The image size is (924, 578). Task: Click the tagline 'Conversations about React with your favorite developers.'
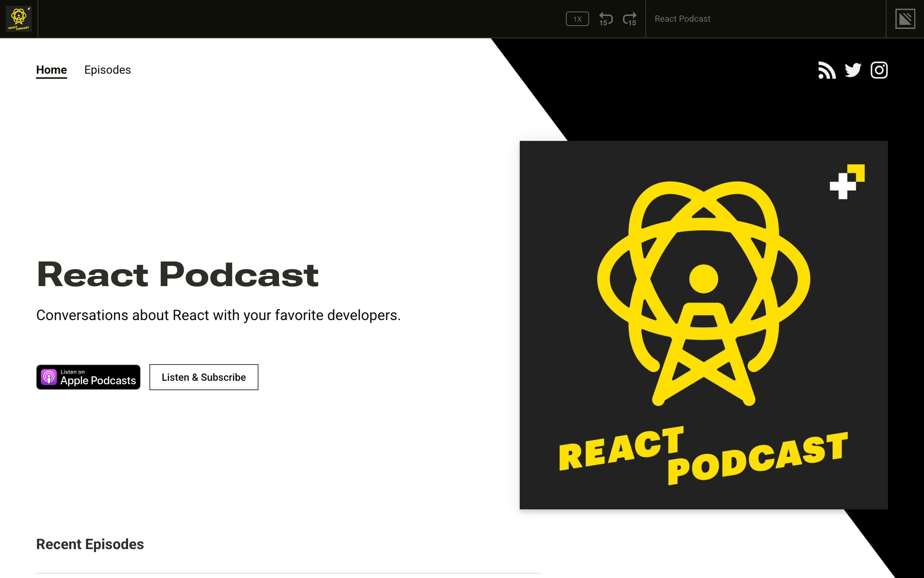218,315
